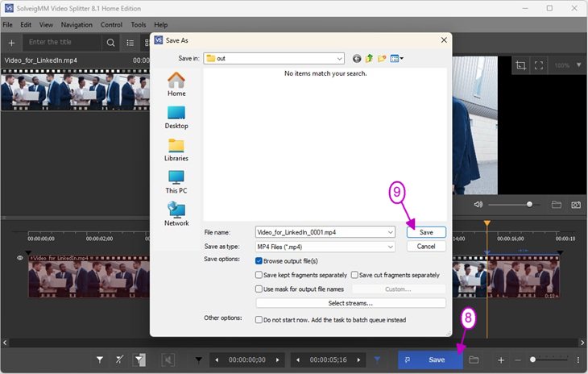This screenshot has height=374, width=588.
Task: Zoom in timeline plus icon
Action: click(501, 360)
